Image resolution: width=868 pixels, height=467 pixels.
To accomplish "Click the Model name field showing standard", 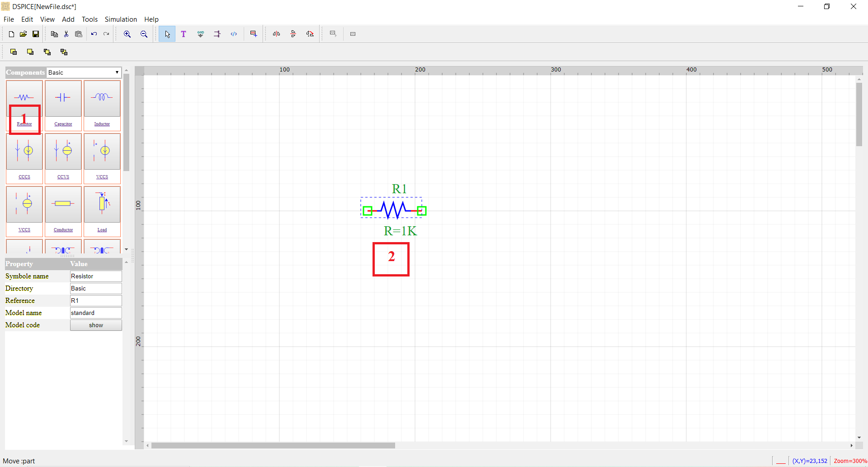I will coord(95,313).
